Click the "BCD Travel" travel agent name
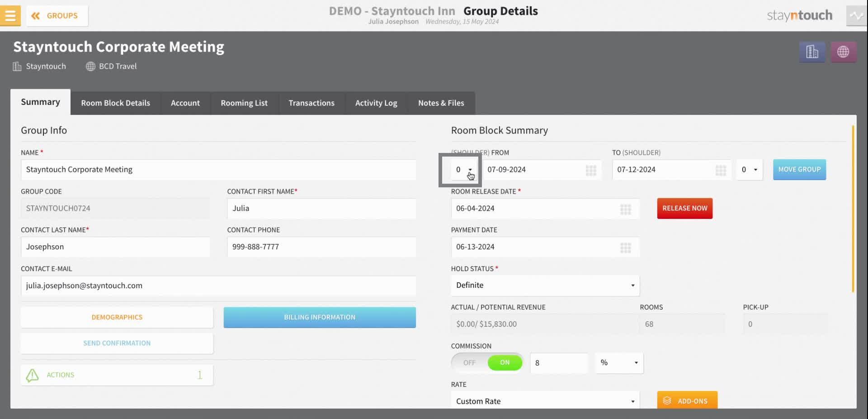 118,67
